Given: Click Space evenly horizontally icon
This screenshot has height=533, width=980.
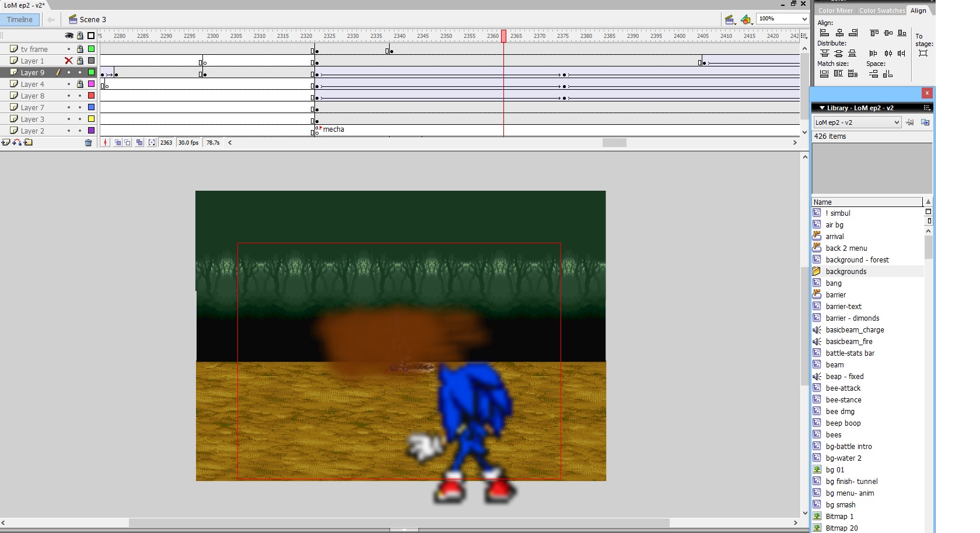Looking at the screenshot, I should pyautogui.click(x=888, y=73).
